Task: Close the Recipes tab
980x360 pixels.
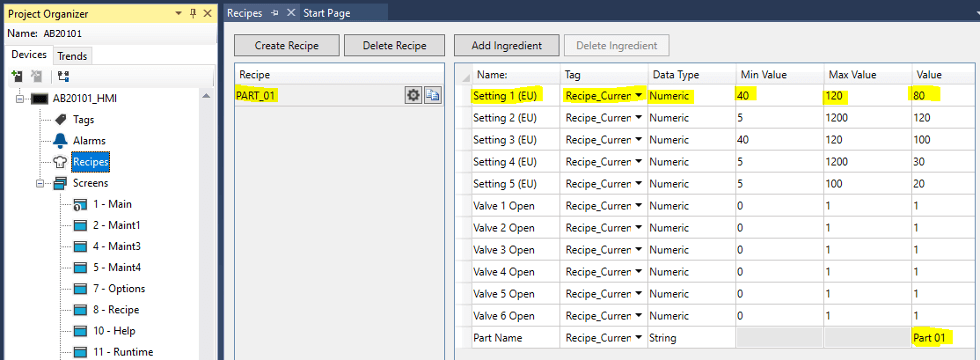Action: coord(291,12)
